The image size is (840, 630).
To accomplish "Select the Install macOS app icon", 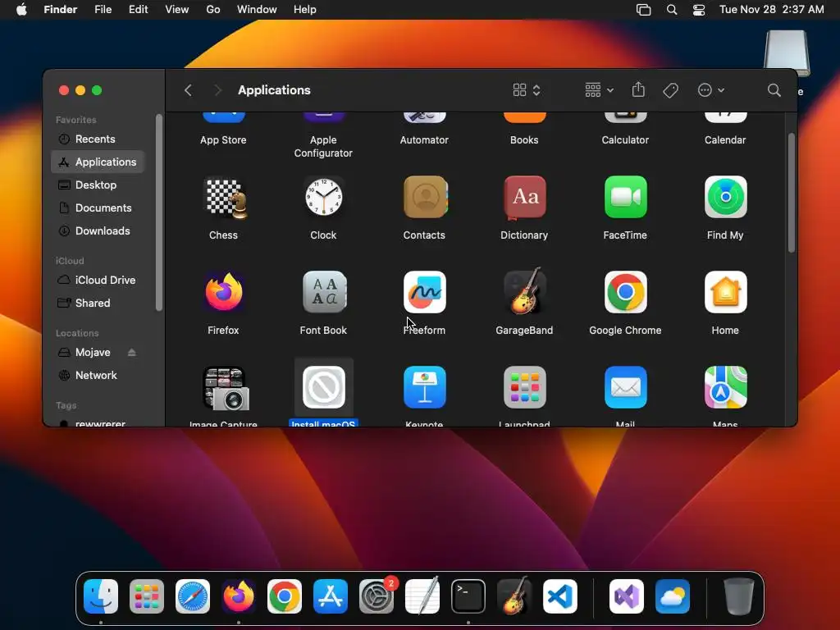I will pos(323,387).
